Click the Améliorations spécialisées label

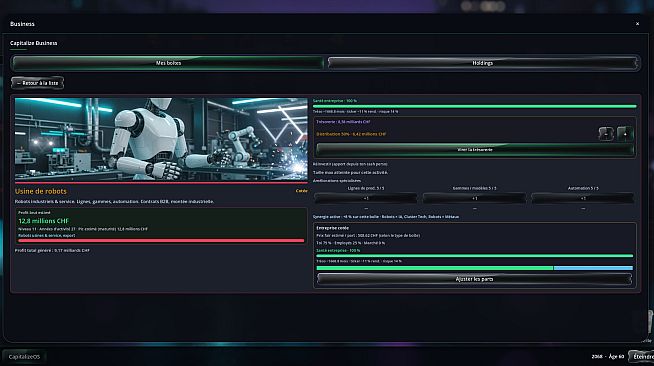pyautogui.click(x=337, y=180)
